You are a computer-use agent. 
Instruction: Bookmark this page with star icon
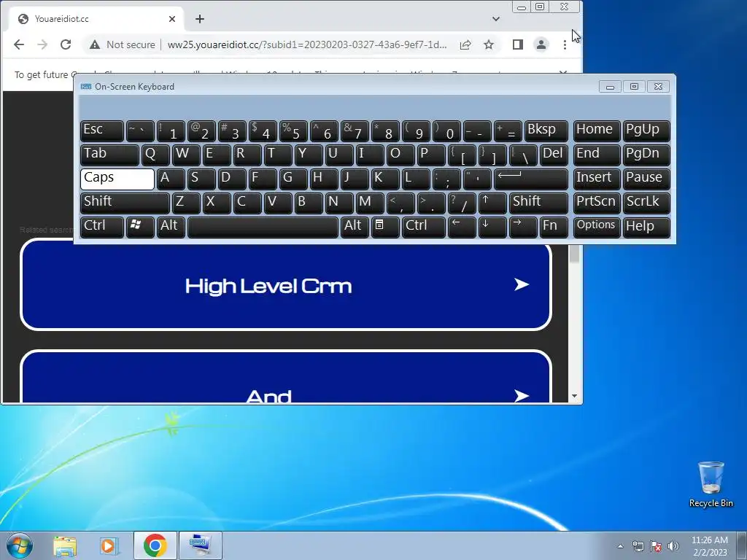click(488, 44)
